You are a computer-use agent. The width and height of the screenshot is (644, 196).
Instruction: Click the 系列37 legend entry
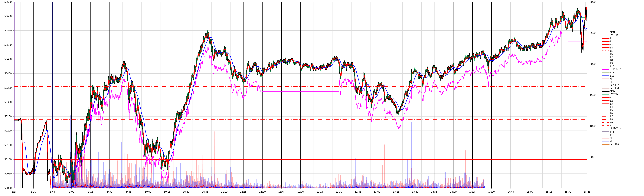point(614,85)
